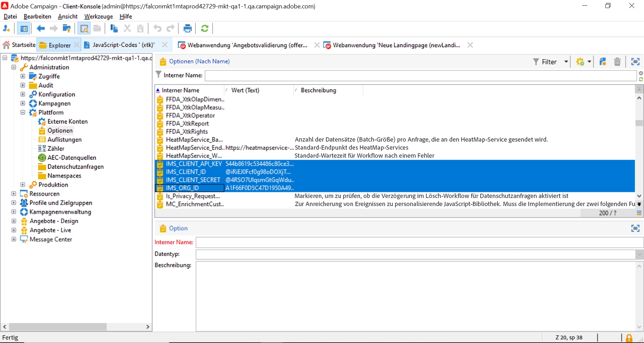Click the cut scissors icon
The width and height of the screenshot is (644, 343).
127,29
